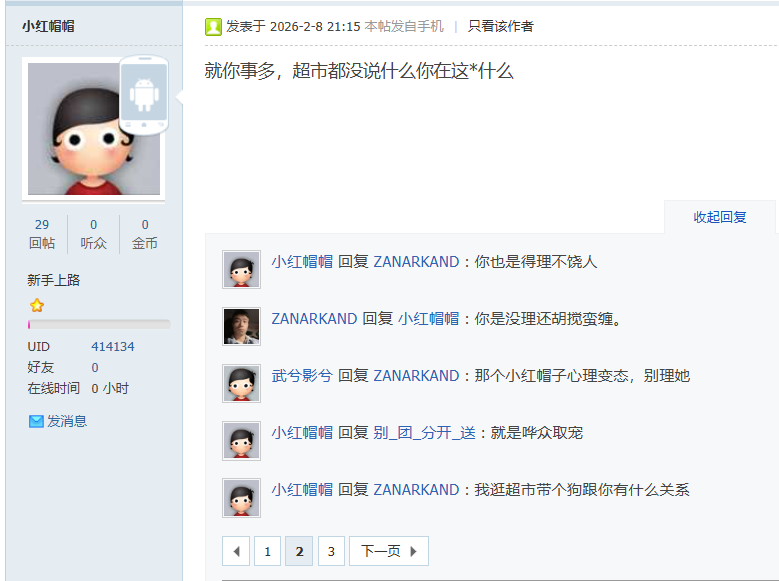
Task: Click current page 2 button
Action: (299, 551)
